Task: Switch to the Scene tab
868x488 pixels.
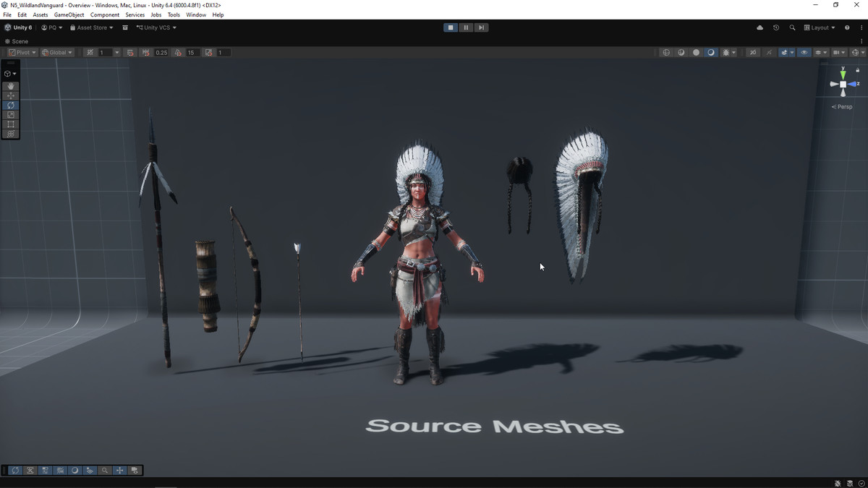Action: (17, 41)
